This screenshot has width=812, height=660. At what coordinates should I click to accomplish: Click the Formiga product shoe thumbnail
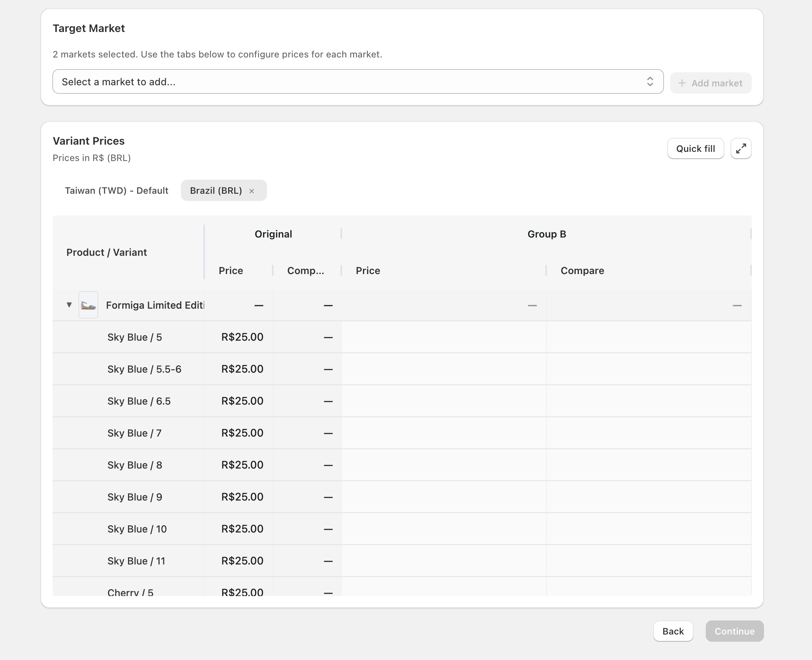[x=88, y=305]
